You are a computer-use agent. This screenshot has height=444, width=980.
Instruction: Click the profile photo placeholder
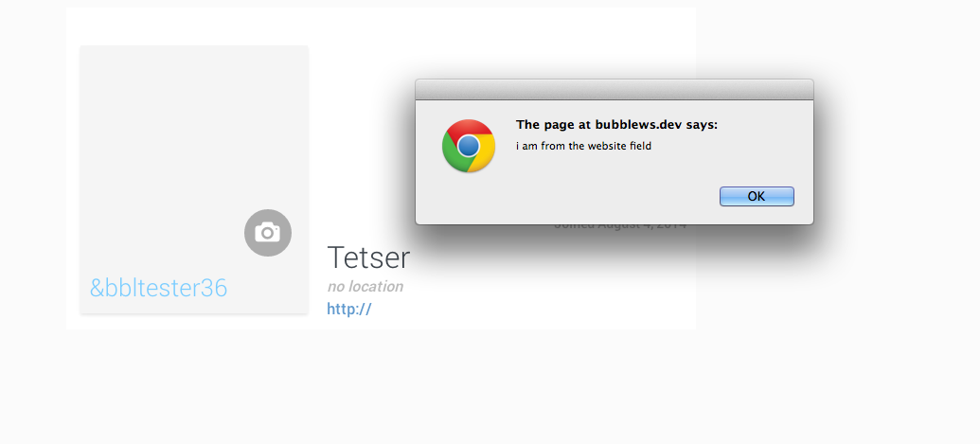(194, 179)
